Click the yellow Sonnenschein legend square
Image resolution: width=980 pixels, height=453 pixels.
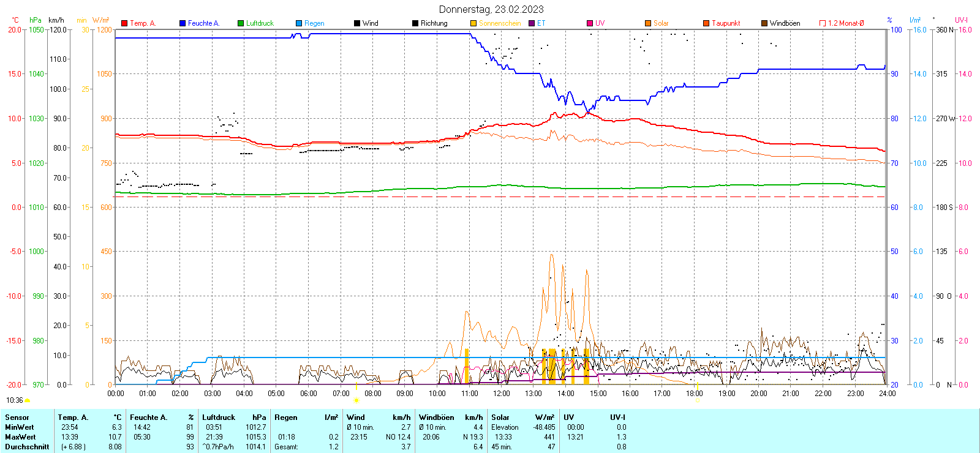click(473, 23)
